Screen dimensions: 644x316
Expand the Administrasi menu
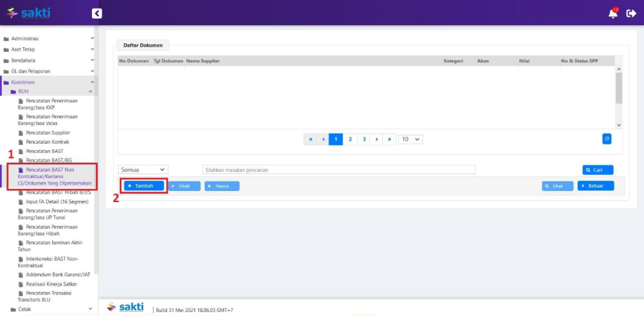pyautogui.click(x=49, y=38)
